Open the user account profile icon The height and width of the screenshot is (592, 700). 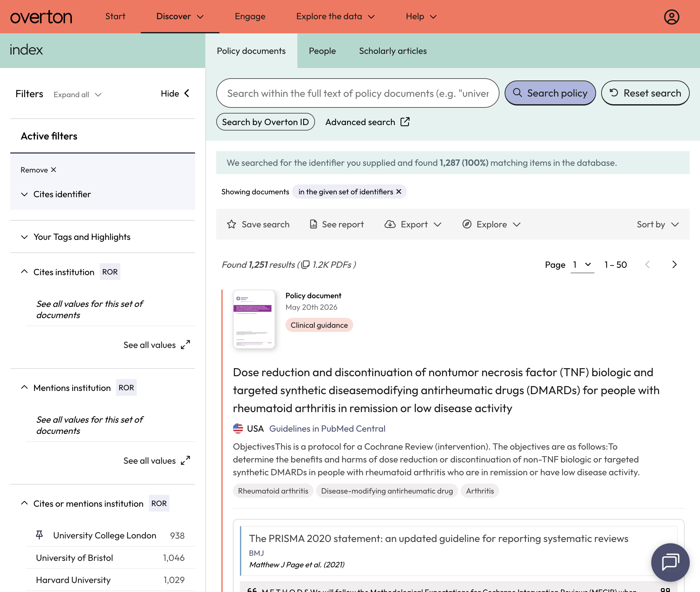(x=671, y=17)
